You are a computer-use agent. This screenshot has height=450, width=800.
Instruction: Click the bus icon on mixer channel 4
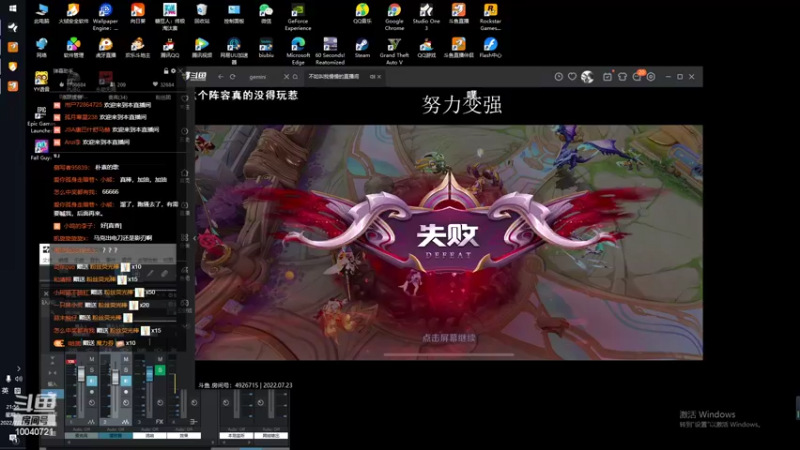point(194,422)
